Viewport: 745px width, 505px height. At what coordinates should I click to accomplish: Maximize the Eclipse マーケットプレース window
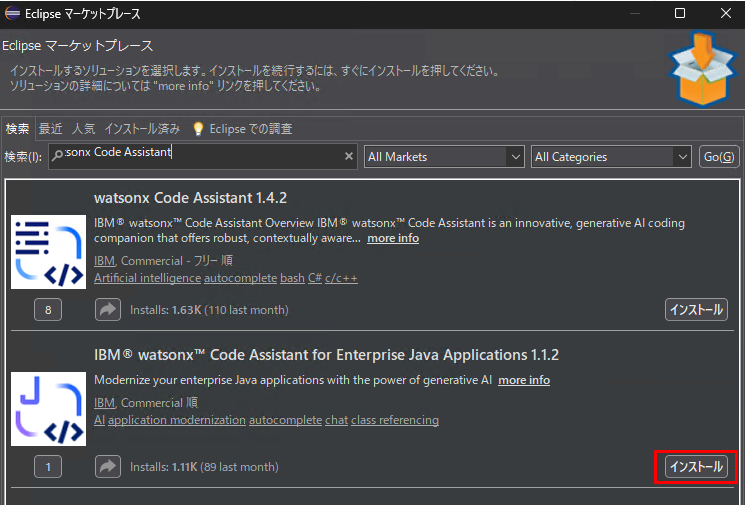pyautogui.click(x=680, y=13)
